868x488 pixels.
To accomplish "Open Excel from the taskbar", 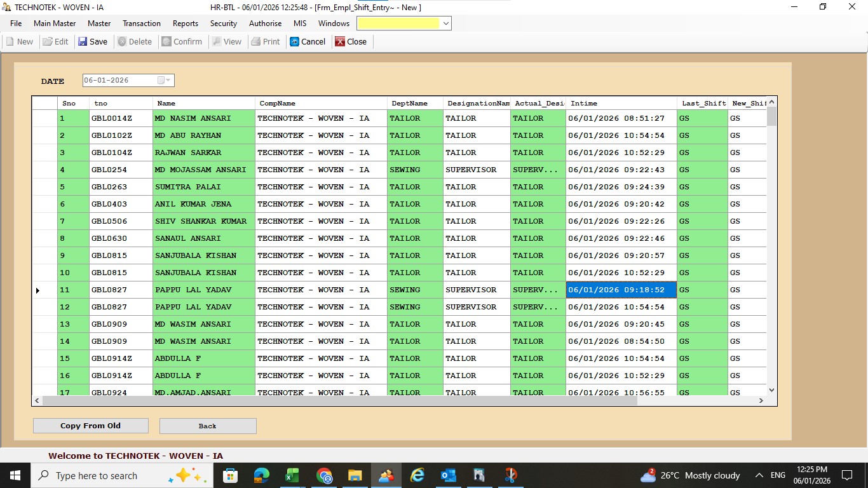I will (x=292, y=475).
